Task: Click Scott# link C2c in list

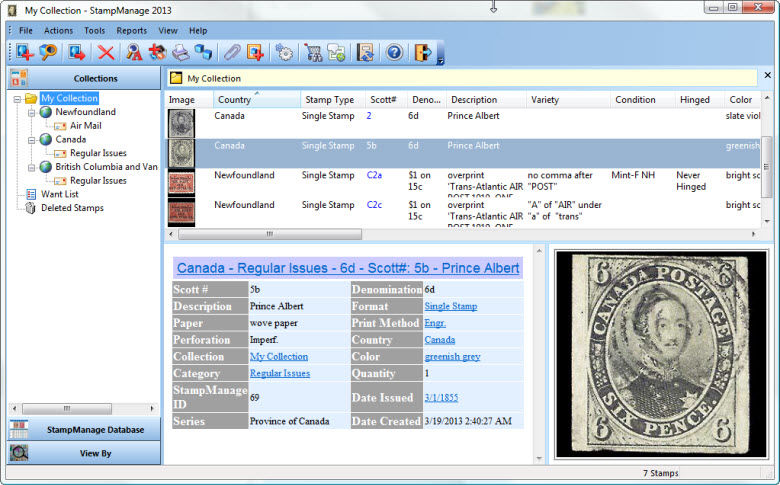Action: click(374, 205)
